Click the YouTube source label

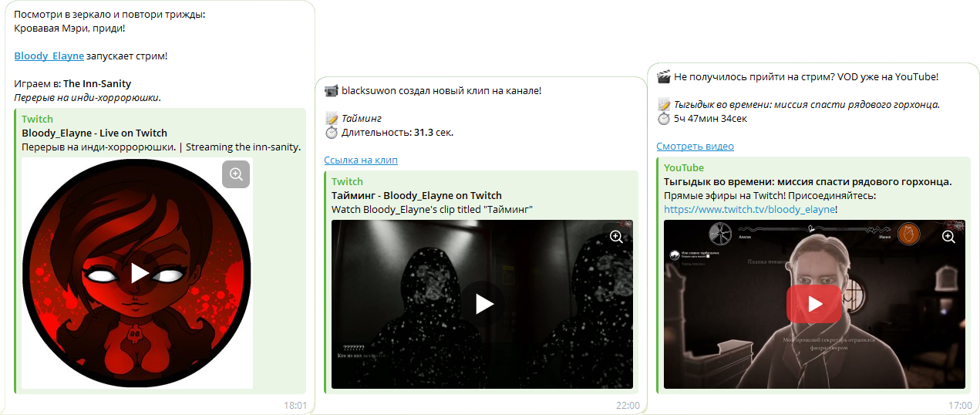(x=684, y=167)
